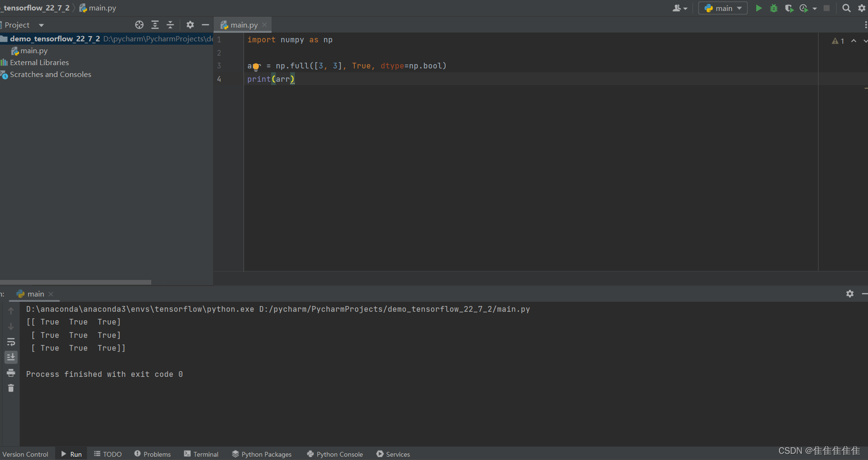This screenshot has width=868, height=460.
Task: Run the main configuration with green play icon
Action: [759, 8]
